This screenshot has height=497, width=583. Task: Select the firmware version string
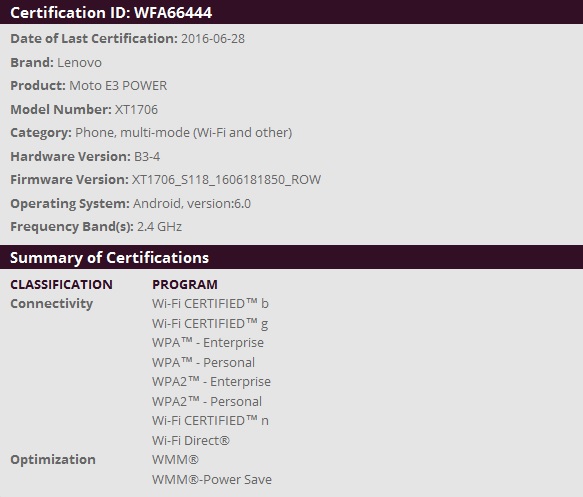pyautogui.click(x=226, y=180)
